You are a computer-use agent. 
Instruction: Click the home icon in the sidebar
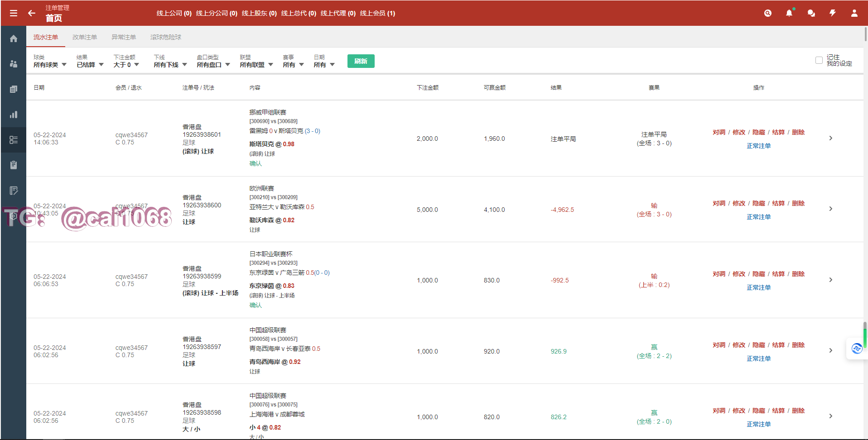click(14, 38)
